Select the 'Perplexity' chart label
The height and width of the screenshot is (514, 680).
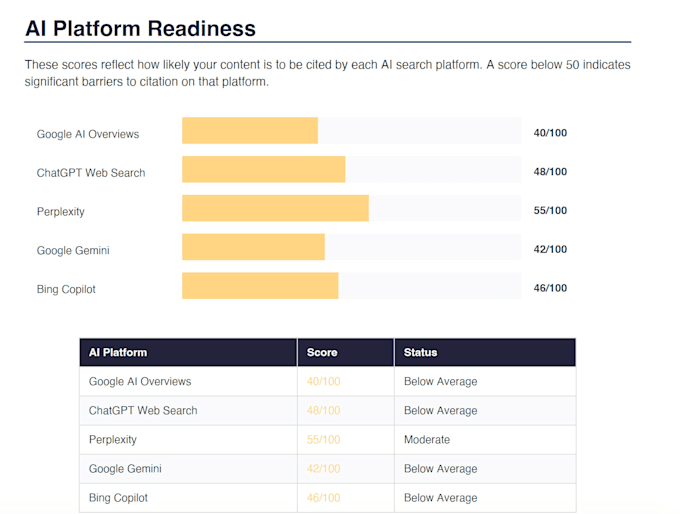[x=61, y=212]
